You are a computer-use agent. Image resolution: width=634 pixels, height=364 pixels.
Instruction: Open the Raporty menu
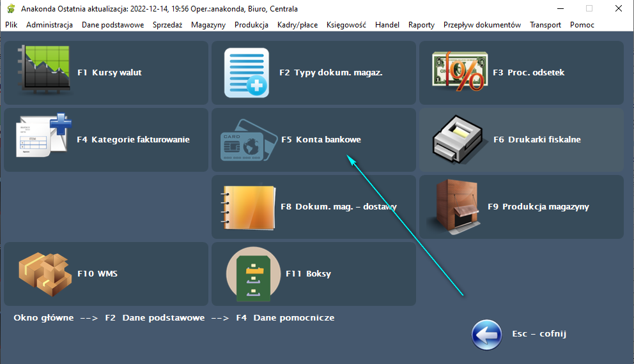click(x=421, y=25)
